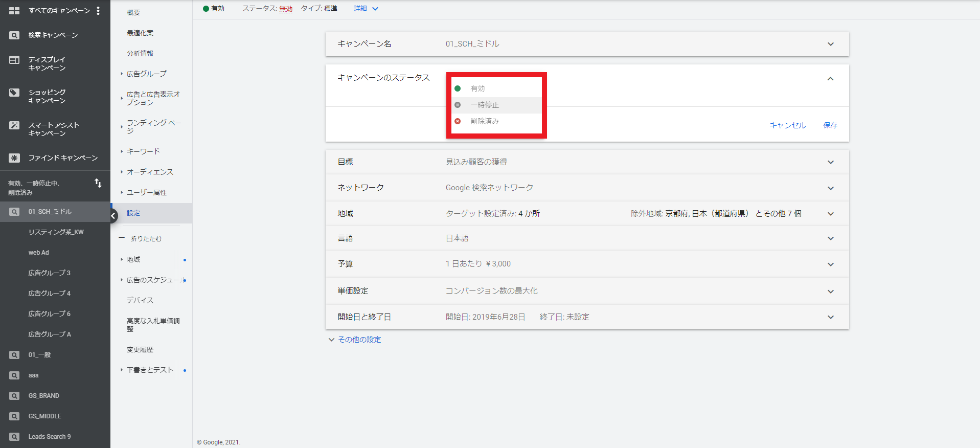Open the 変更履歴 page

coord(140,350)
